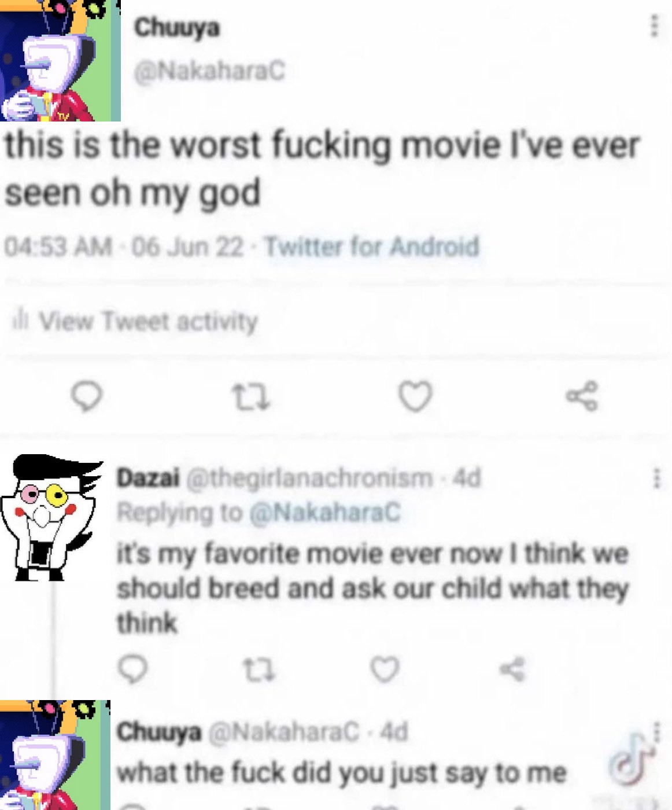Like Dazai's reply tweet
The image size is (672, 810).
385,669
